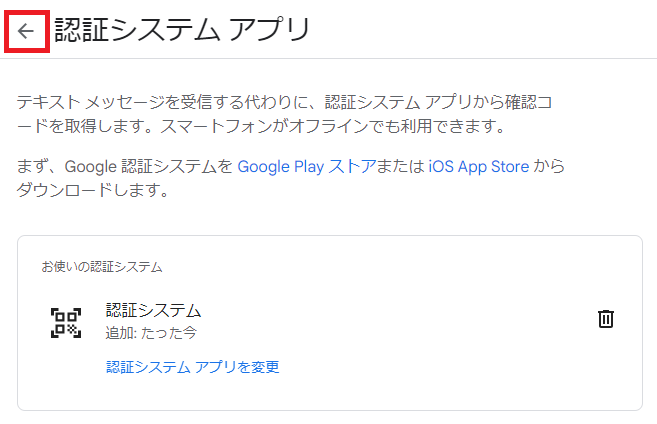The image size is (657, 424).
Task: Click the お使いの認証システム heading
Action: pos(102,267)
